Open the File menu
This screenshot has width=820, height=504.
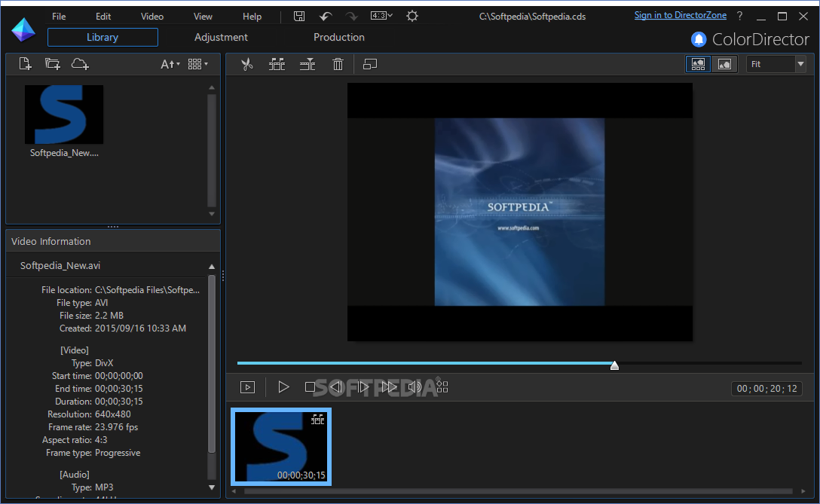pyautogui.click(x=59, y=17)
